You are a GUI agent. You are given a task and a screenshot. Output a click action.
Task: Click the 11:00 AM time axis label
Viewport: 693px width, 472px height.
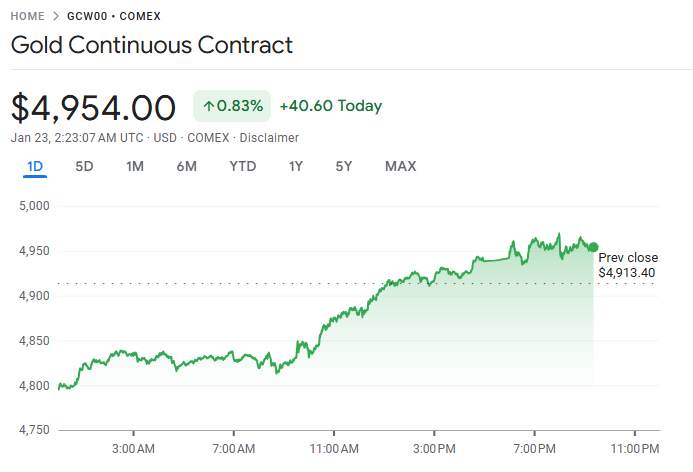pyautogui.click(x=335, y=447)
